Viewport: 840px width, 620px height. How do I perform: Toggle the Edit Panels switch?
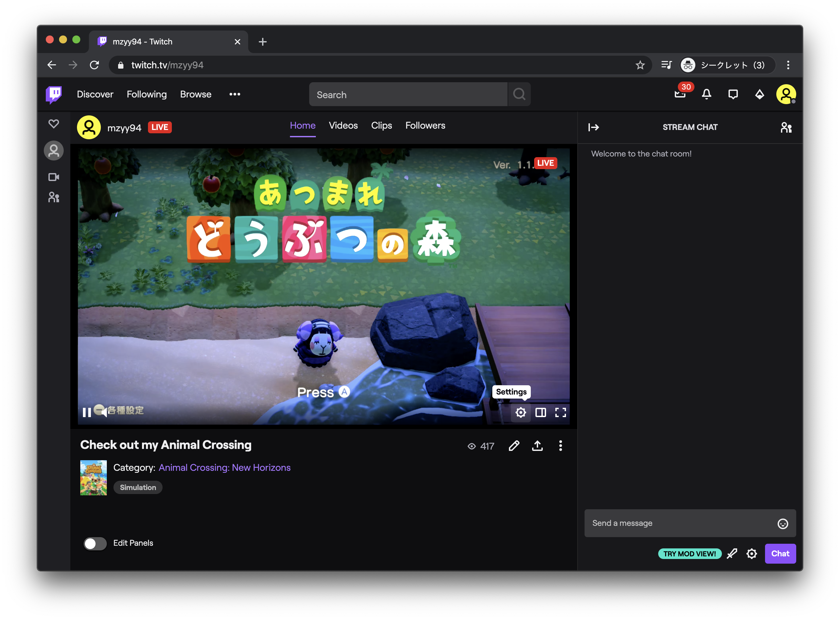[95, 543]
